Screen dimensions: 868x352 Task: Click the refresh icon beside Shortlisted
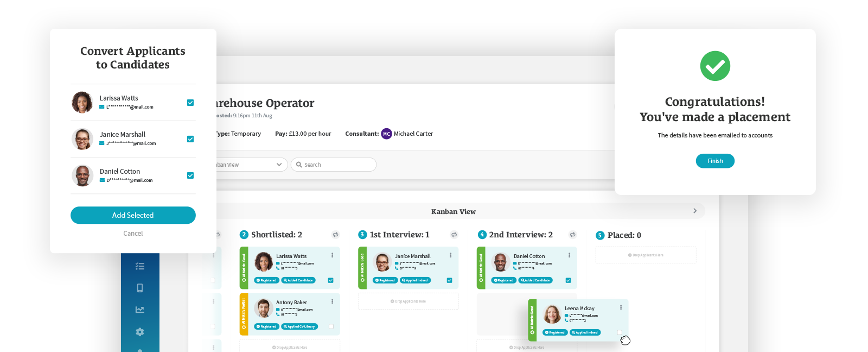336,235
